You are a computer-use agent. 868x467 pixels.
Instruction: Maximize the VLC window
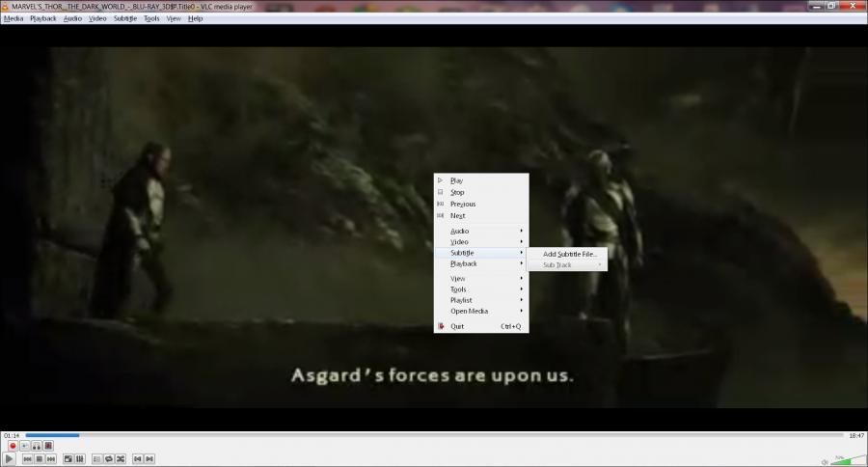click(831, 6)
